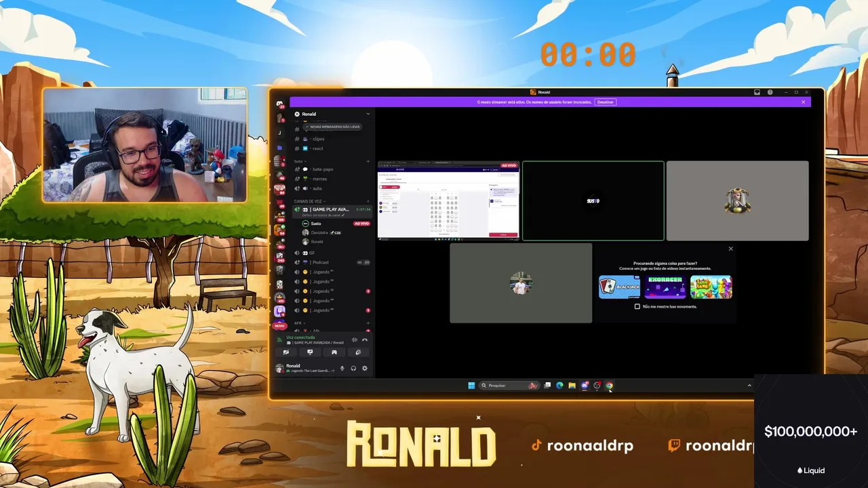Viewport: 868px width, 488px height.
Task: Open the server marked NOVO
Action: (x=279, y=325)
